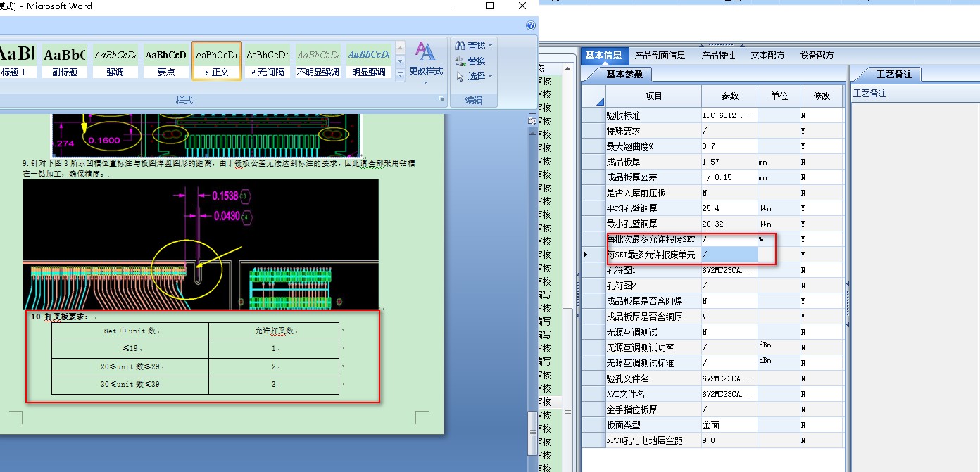
Task: Open the 查找 dropdown arrow
Action: pos(491,46)
